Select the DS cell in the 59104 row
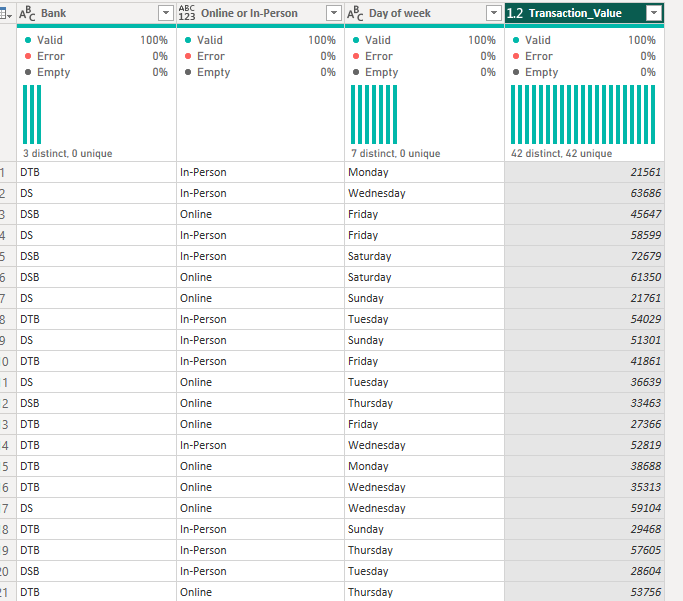683x601 pixels. point(96,508)
